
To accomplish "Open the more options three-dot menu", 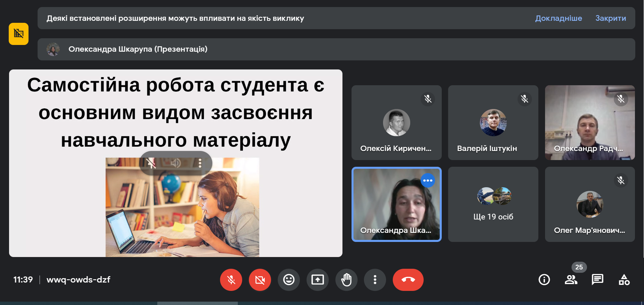I will (x=375, y=280).
